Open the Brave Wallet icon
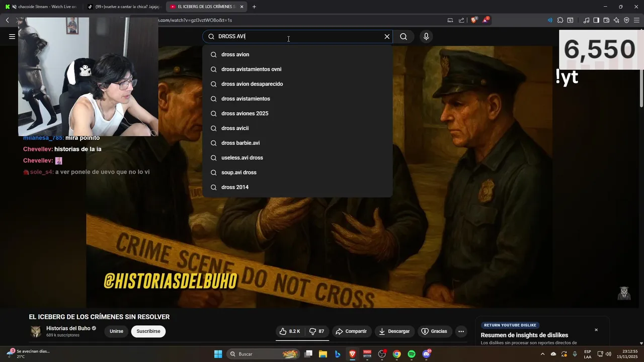This screenshot has width=644, height=362. pyautogui.click(x=606, y=20)
